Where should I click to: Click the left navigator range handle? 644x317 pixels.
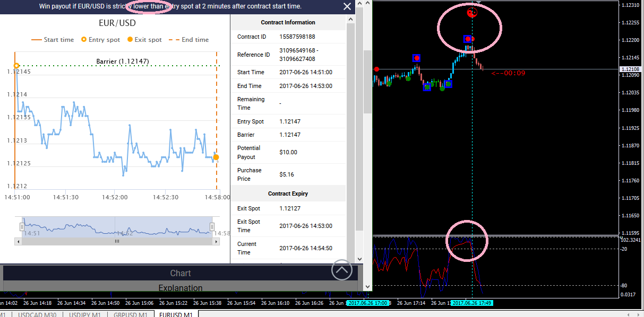tap(22, 227)
